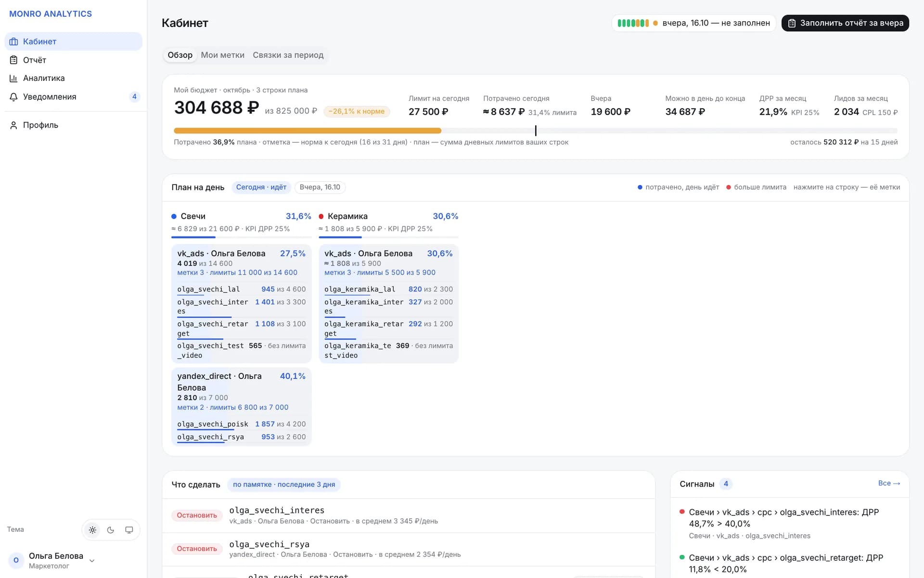Click the Профиль person icon

(13, 125)
